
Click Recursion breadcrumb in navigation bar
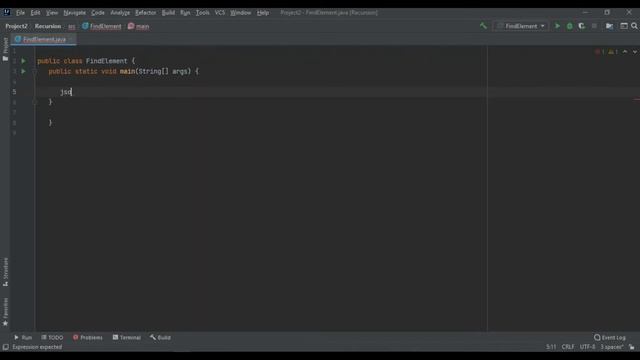[x=48, y=26]
